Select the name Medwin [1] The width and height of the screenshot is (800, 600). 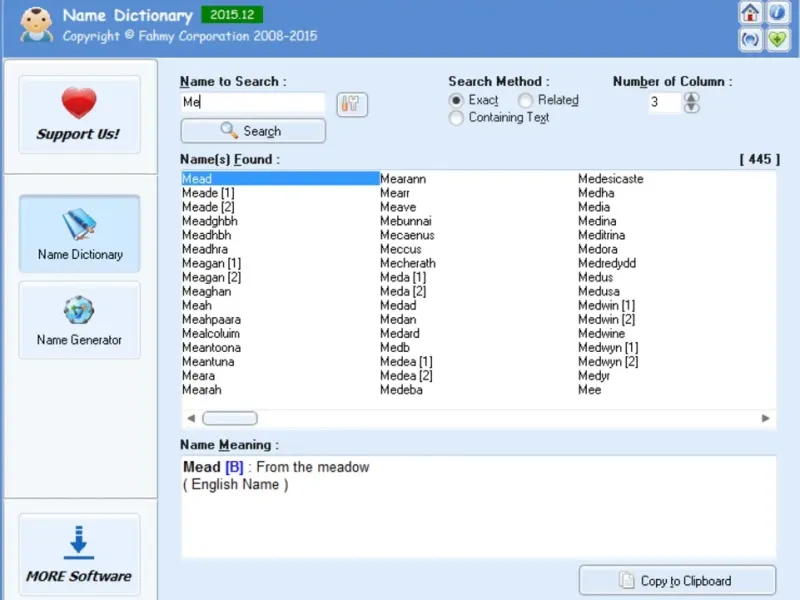pos(607,305)
